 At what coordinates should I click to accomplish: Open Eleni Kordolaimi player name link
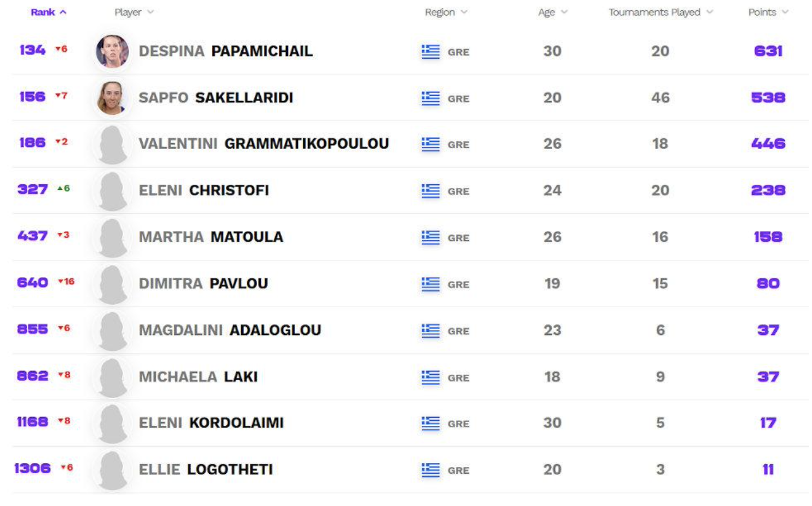point(211,423)
